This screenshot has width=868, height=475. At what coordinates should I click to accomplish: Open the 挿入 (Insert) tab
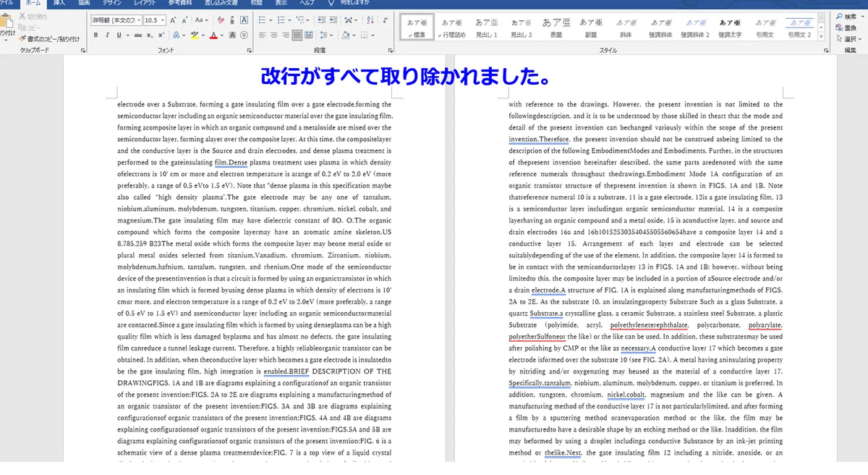pyautogui.click(x=59, y=4)
